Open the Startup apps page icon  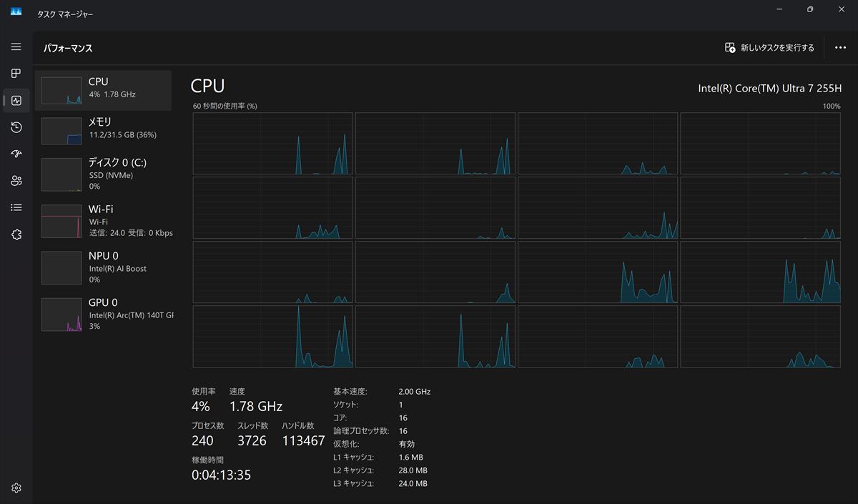(x=16, y=154)
